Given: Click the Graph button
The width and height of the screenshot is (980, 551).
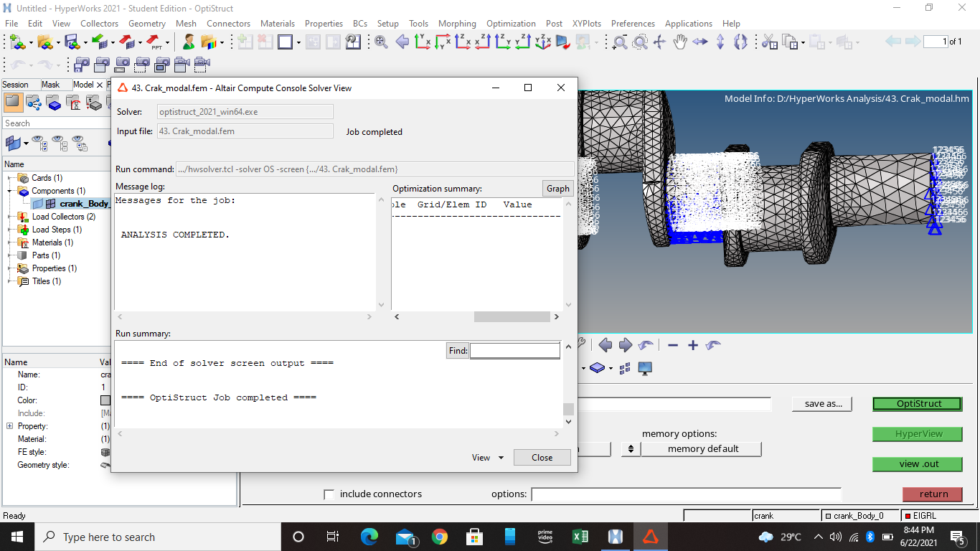Looking at the screenshot, I should [x=558, y=189].
